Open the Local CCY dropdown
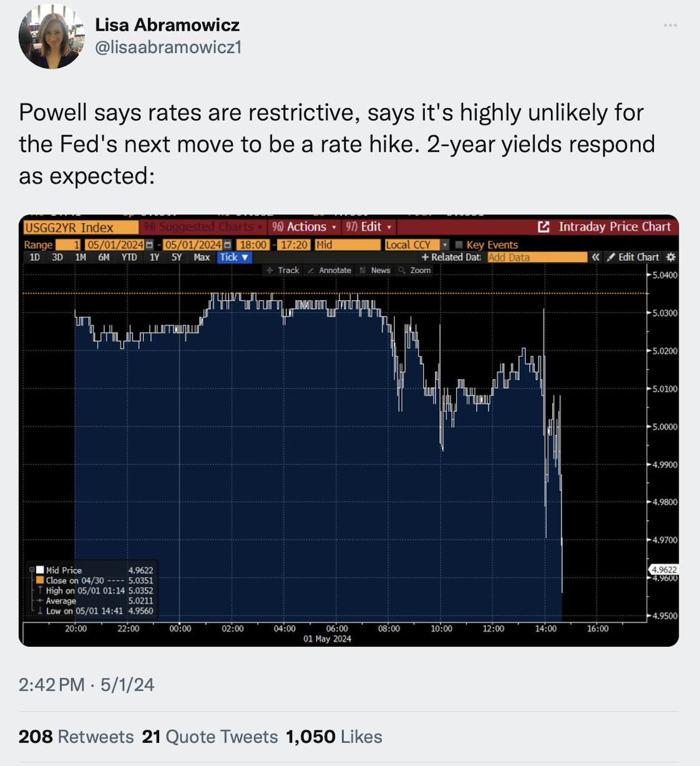This screenshot has width=700, height=766. point(445,245)
